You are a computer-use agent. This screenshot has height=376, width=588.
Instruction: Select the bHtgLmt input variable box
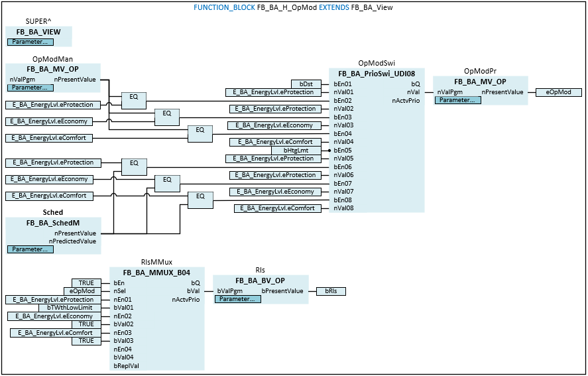pos(296,151)
